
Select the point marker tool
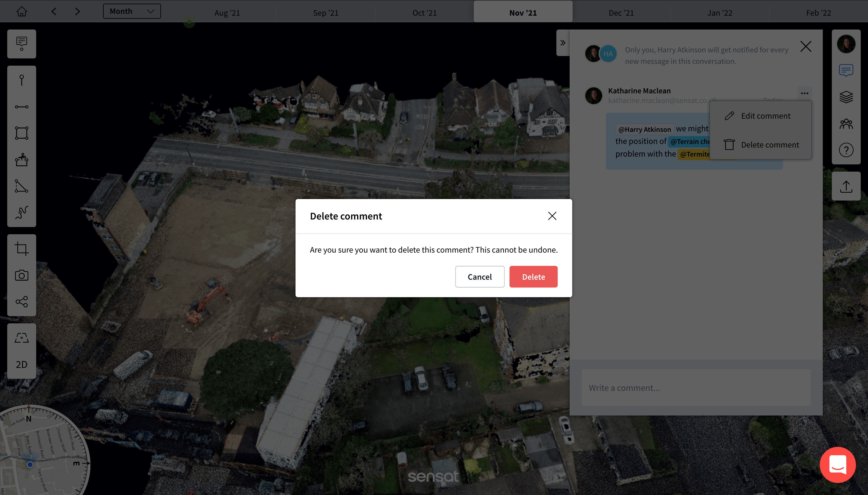pos(21,80)
